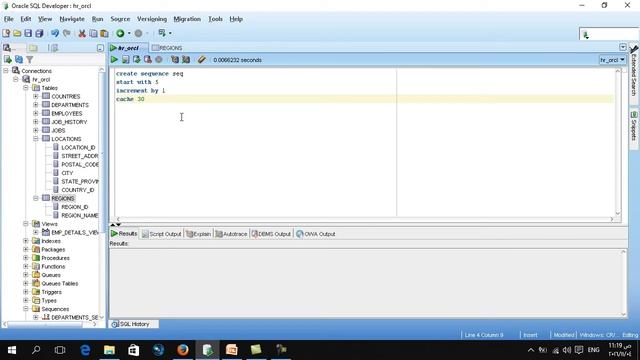Select the Triggers folder in tree
Image resolution: width=640 pixels, height=360 pixels.
click(x=51, y=292)
